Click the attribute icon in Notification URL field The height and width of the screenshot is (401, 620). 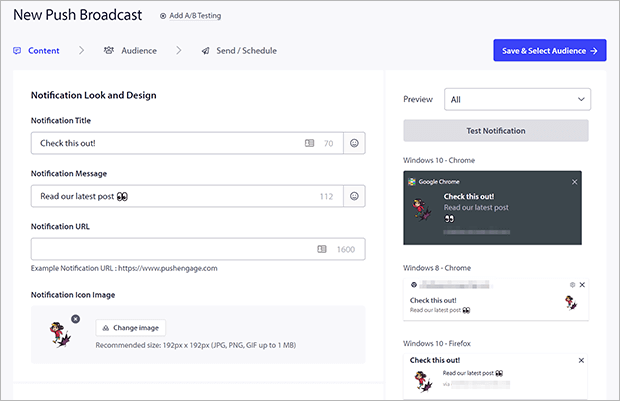[322, 249]
